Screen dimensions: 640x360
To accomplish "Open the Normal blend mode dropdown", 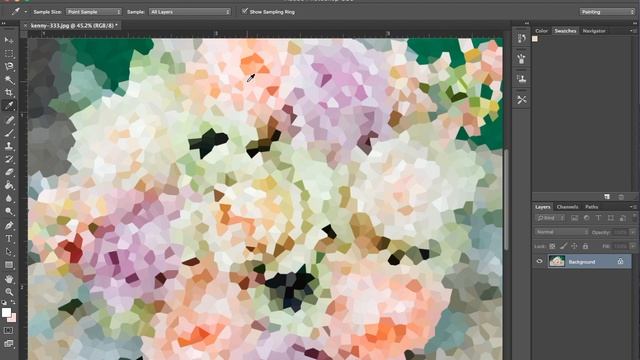I will 562,232.
